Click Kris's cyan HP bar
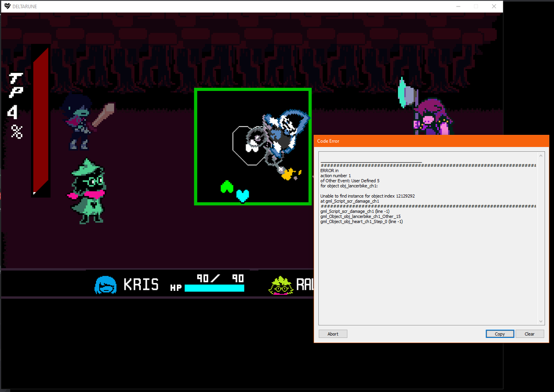The height and width of the screenshot is (392, 554). click(214, 288)
